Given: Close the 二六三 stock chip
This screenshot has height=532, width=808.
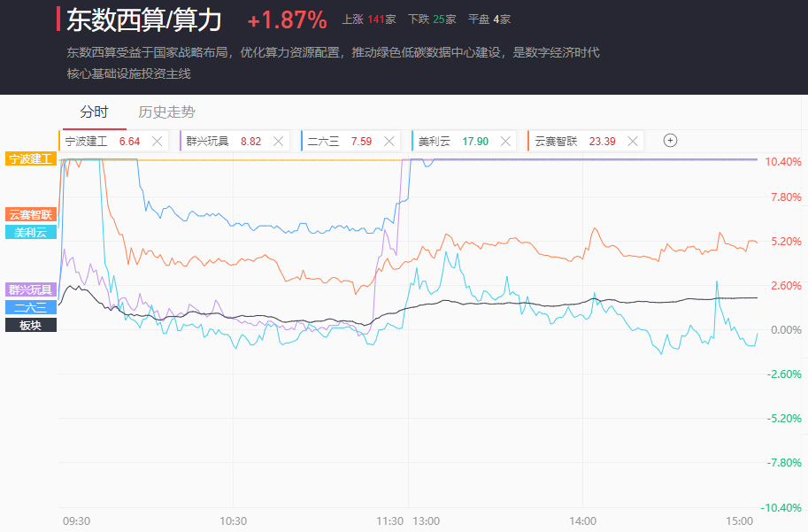Looking at the screenshot, I should pos(389,141).
